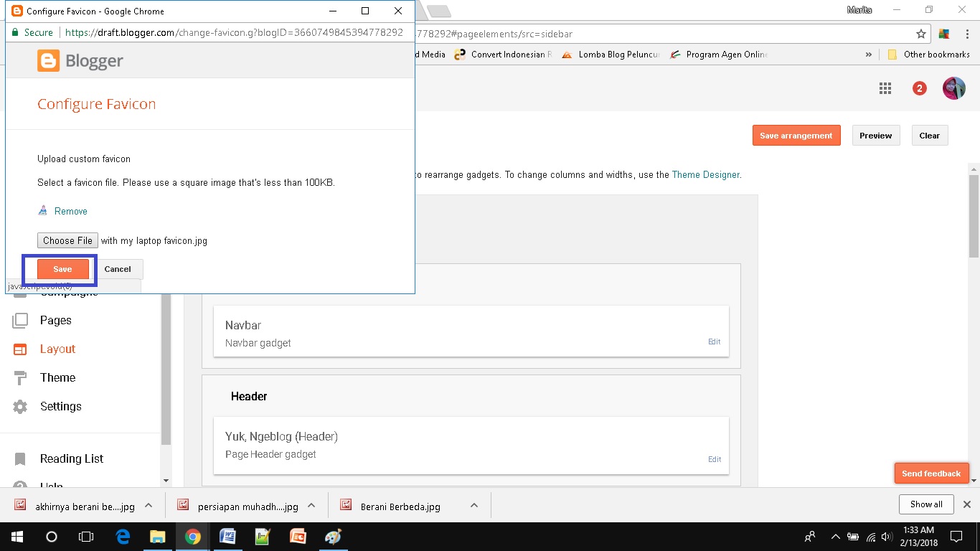Open Paint from the taskbar
980x551 pixels.
(x=333, y=536)
